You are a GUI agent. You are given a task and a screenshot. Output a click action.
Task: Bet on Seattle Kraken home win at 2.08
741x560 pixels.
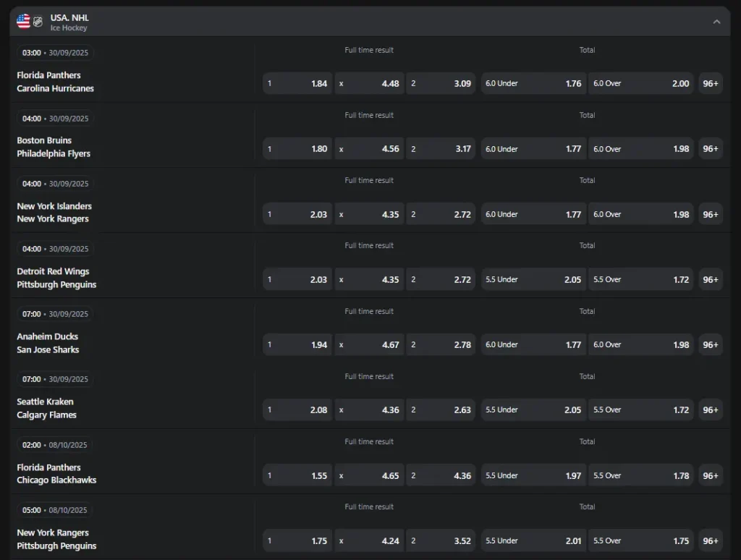(297, 410)
